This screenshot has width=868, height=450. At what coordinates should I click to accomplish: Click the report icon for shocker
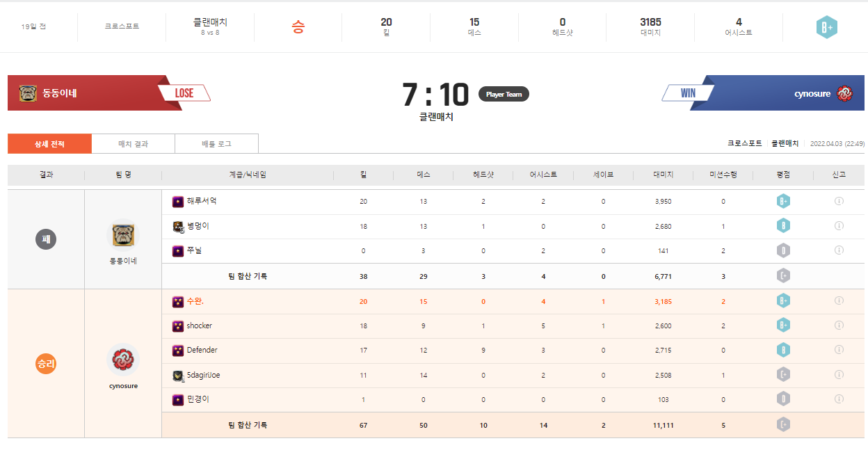839,326
